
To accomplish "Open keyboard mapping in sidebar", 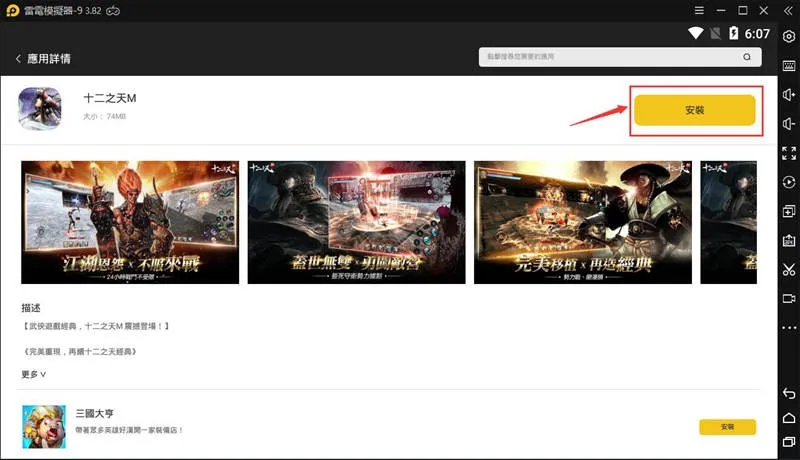I will (x=789, y=66).
